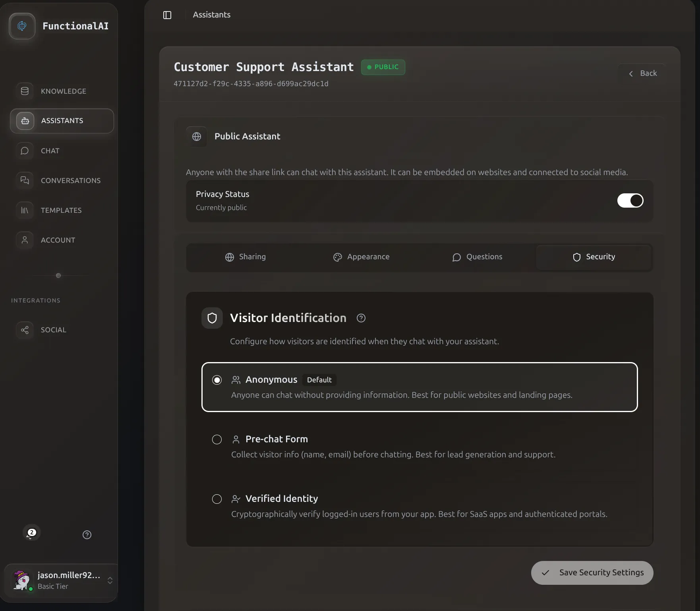Toggle the sidebar panel icon
This screenshot has height=611, width=700.
(x=167, y=15)
